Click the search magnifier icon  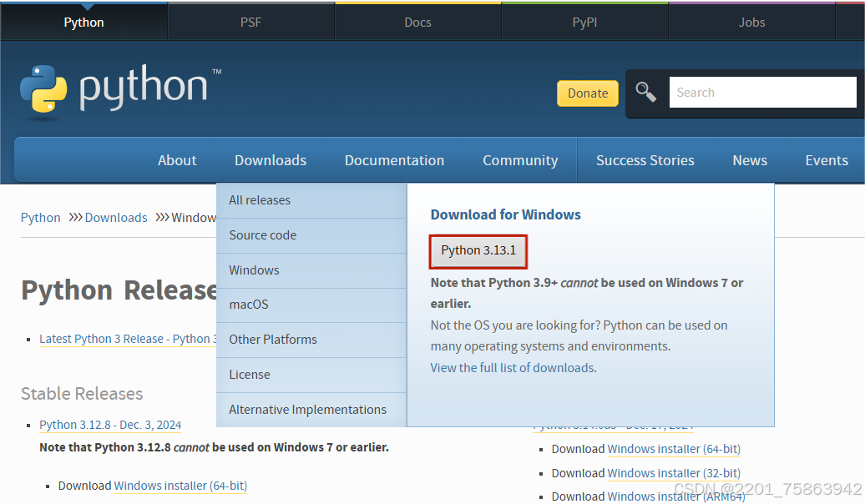pos(645,92)
